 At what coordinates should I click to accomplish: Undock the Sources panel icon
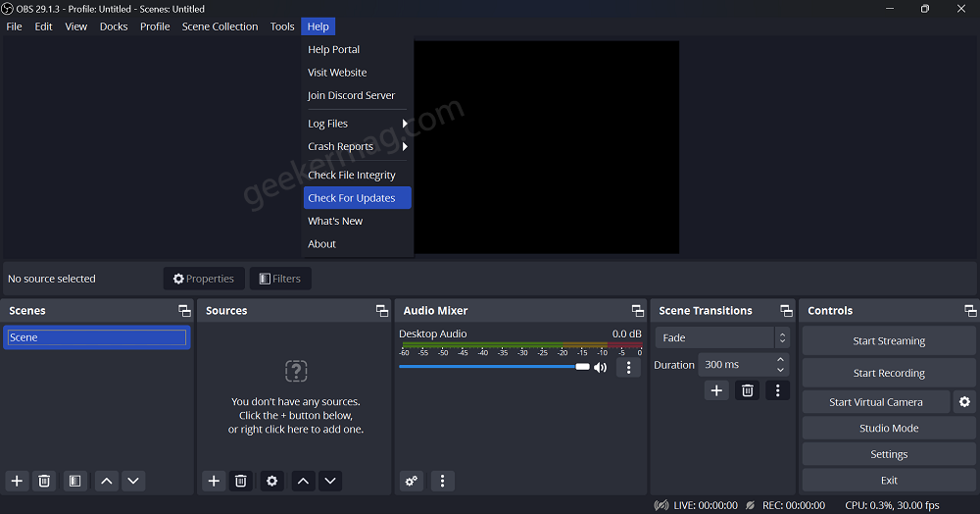382,311
